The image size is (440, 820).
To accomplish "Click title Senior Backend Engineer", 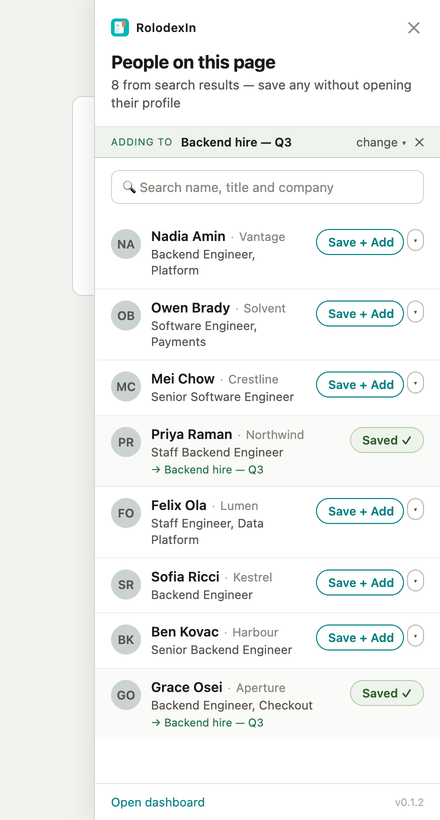I will [x=221, y=650].
